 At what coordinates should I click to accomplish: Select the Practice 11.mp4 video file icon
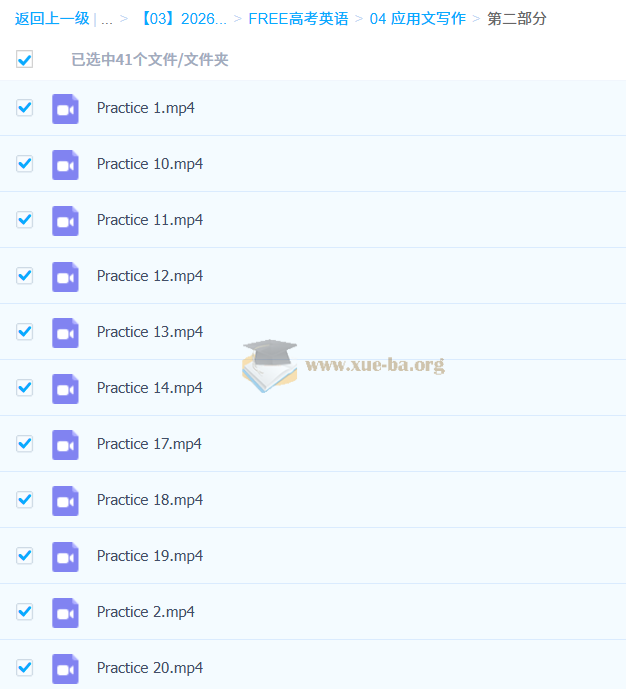[x=65, y=220]
